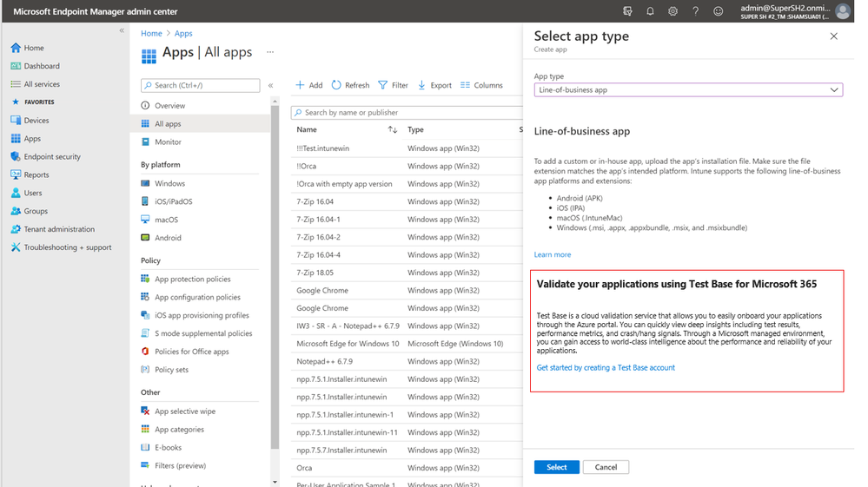
Task: Open the ellipsis menu next to All apps
Action: [x=270, y=52]
